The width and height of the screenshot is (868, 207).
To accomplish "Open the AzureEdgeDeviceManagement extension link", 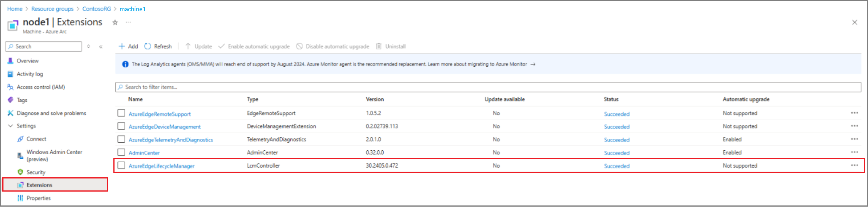I will pyautogui.click(x=165, y=127).
